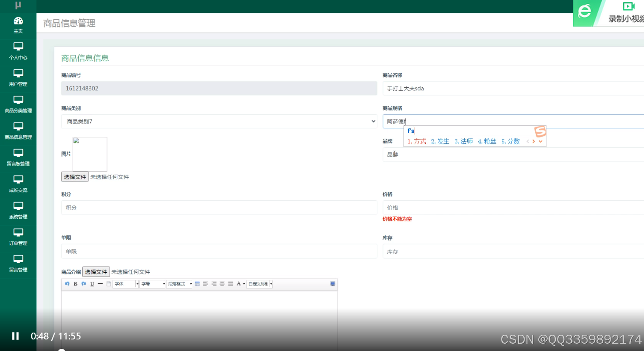Click the broken image preview thumbnail

point(90,154)
